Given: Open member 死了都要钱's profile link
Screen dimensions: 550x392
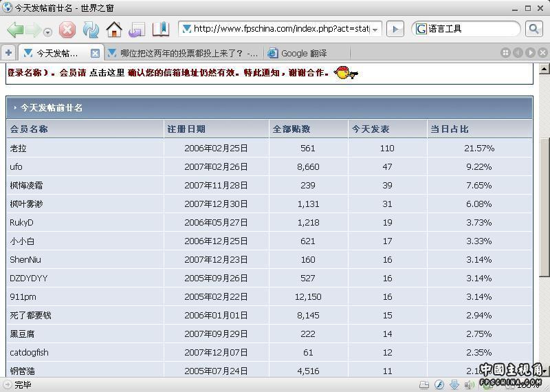Looking at the screenshot, I should [x=30, y=316].
